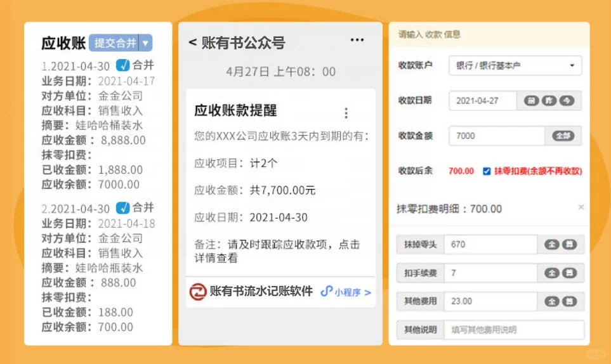
Task: Click the 应收账 panel title
Action: tap(63, 43)
